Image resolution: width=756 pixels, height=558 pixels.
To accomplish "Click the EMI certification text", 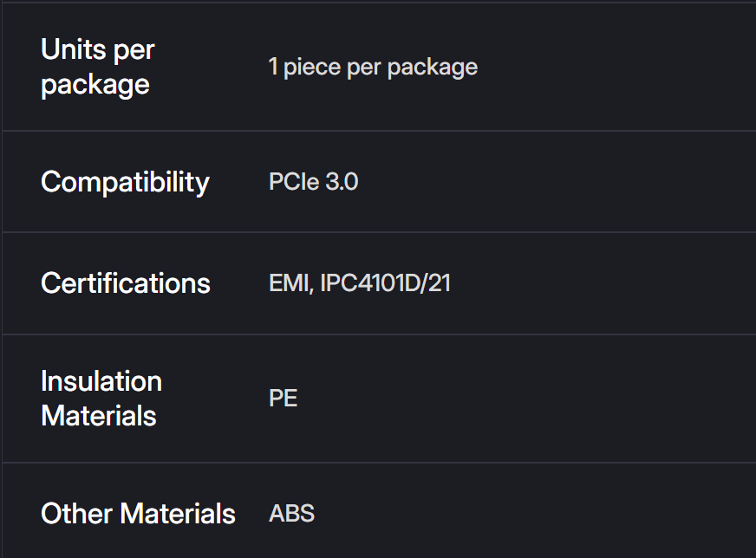I will [290, 283].
